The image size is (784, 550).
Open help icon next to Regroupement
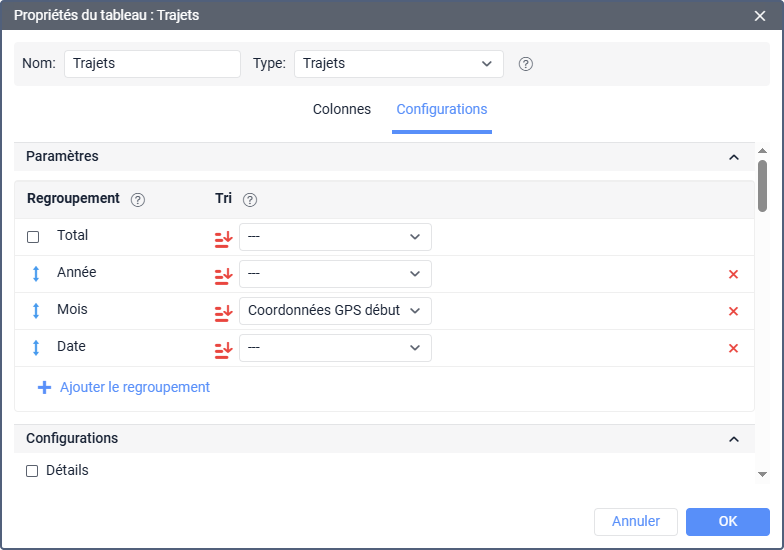point(138,200)
